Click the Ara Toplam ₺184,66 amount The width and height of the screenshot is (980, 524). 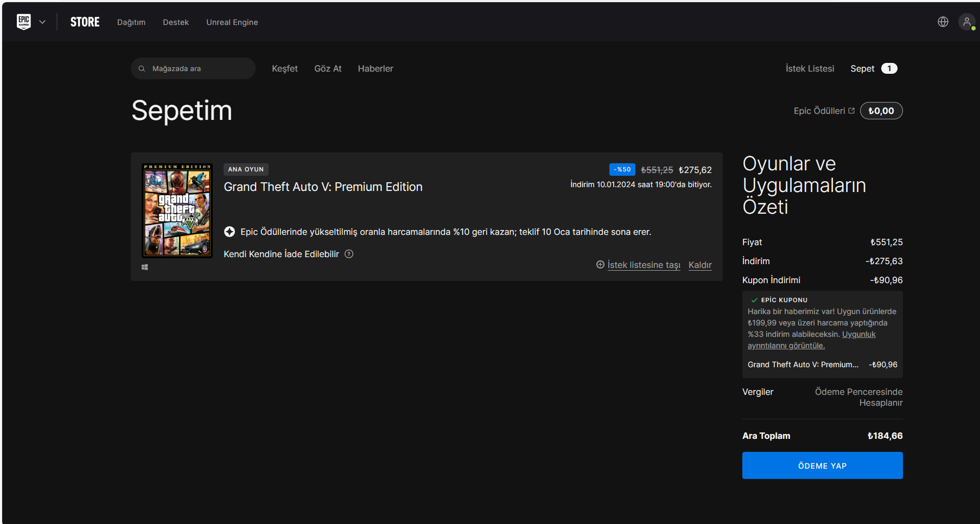[x=885, y=436]
